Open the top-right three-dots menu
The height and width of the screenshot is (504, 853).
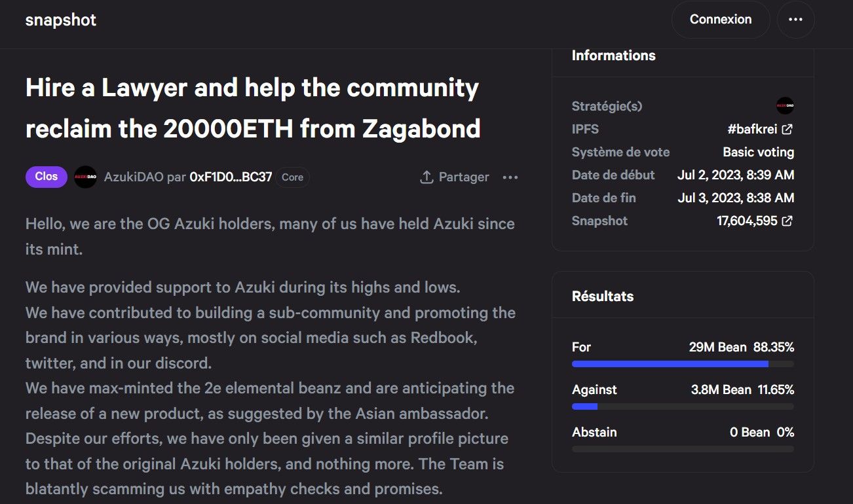click(795, 20)
